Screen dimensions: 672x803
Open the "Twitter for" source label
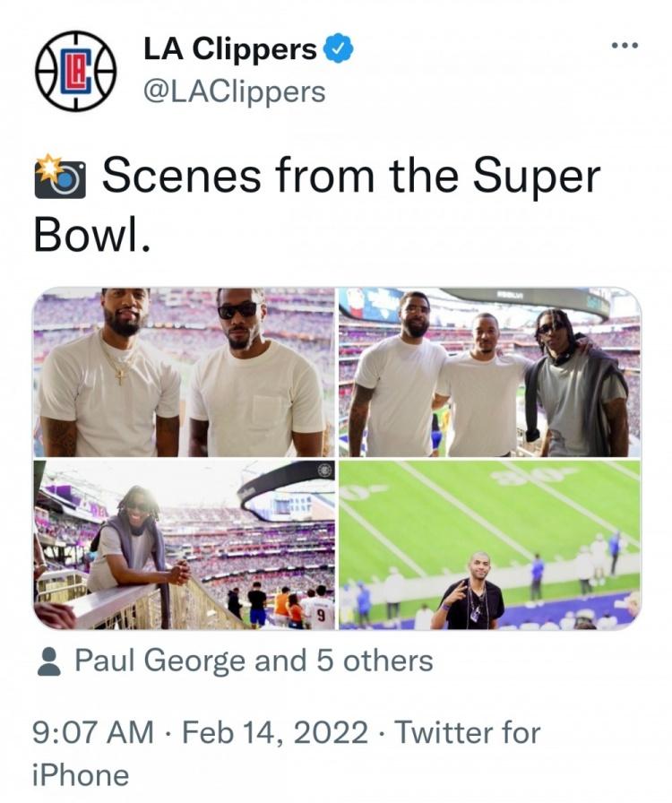click(x=468, y=732)
